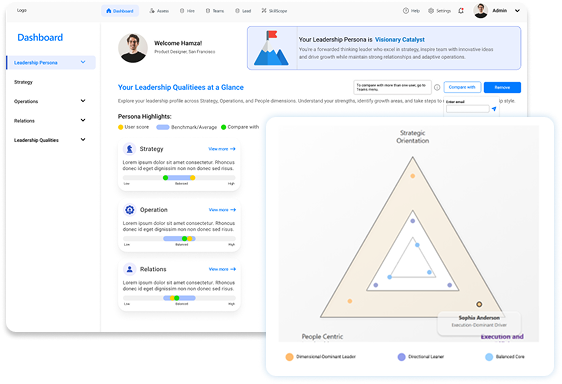The image size is (562, 384).
Task: Click the purple Directional Leaner legend dot
Action: pos(401,357)
